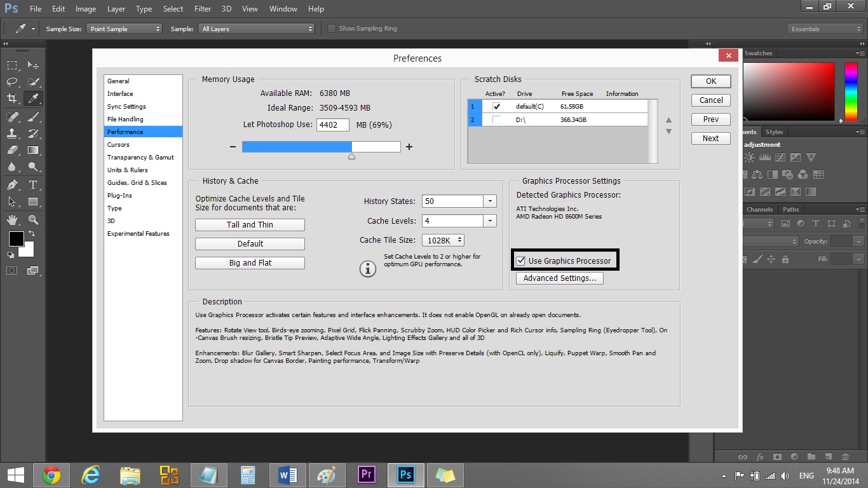Screen dimensions: 868x488
Task: Select the Pen tool
Action: pos(12,185)
